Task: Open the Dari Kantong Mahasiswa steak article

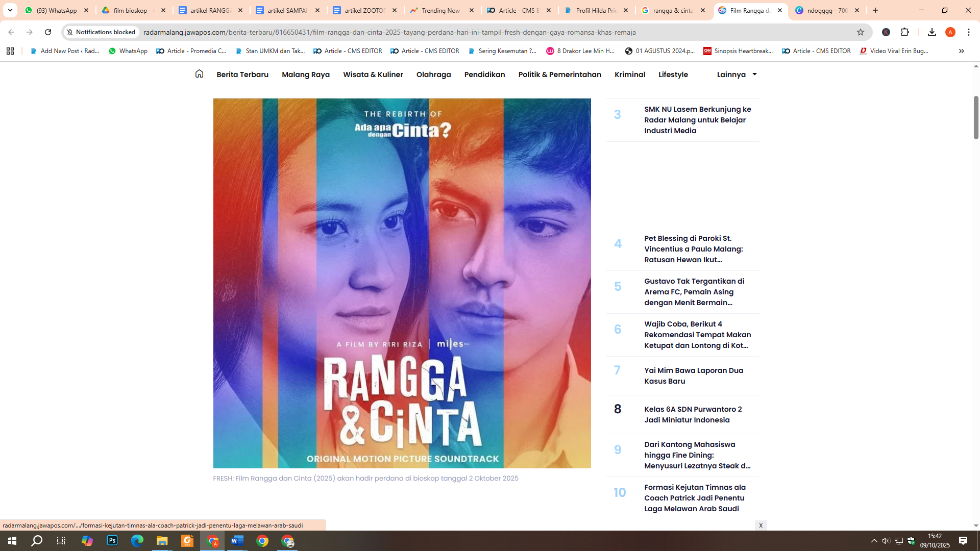Action: (x=697, y=455)
